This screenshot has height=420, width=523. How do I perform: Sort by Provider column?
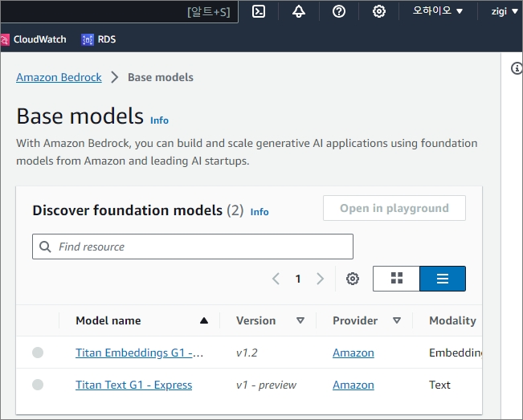click(x=366, y=320)
